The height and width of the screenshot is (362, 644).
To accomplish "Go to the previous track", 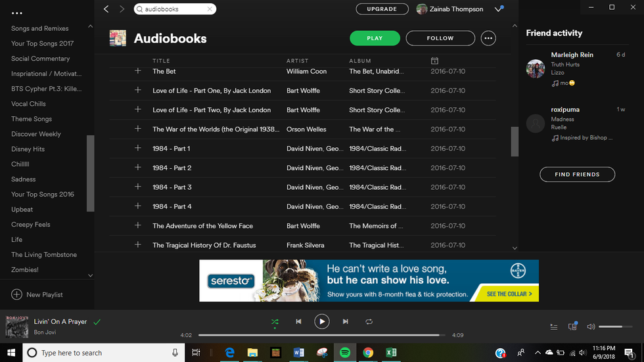I will (298, 321).
